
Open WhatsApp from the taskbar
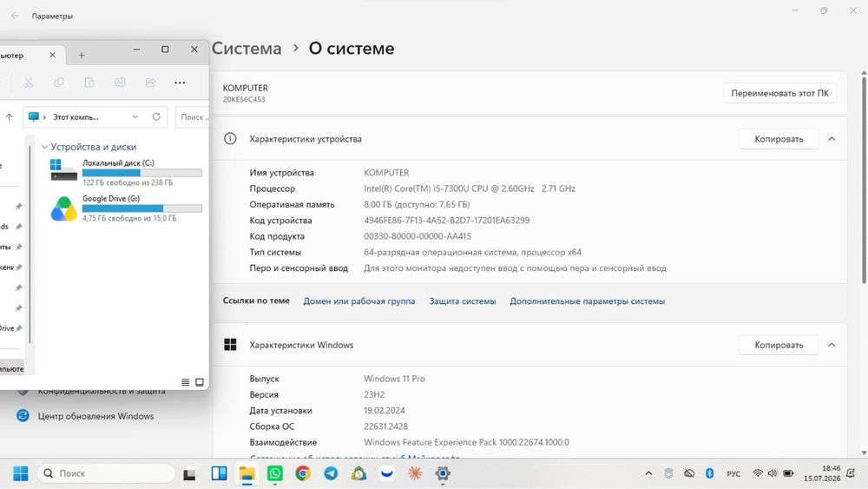tap(274, 473)
